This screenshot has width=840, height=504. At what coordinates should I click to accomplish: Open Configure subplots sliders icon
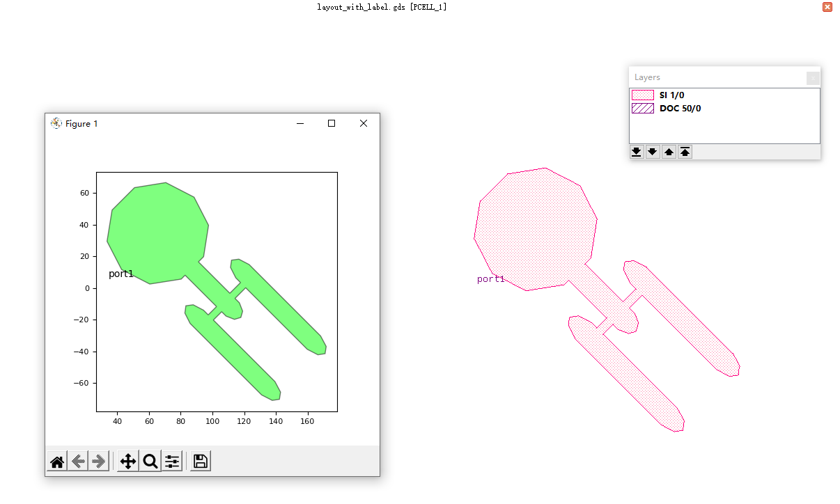172,461
